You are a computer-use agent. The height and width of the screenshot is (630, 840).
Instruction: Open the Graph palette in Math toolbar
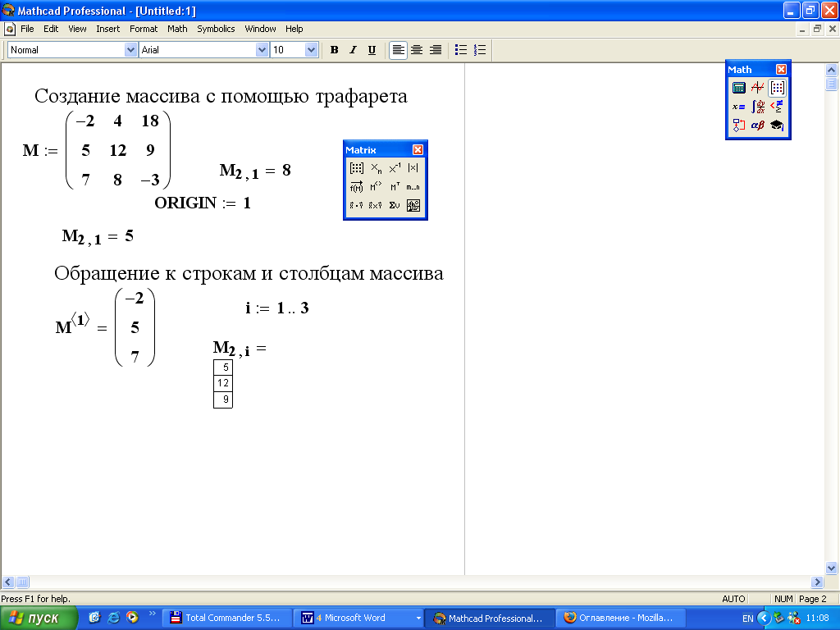757,88
